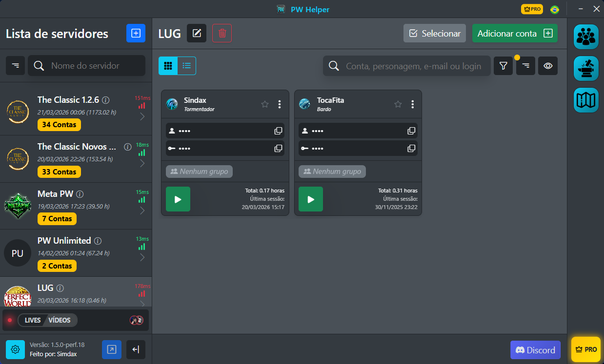
Task: Click the edit pencil next to LUG
Action: (197, 33)
